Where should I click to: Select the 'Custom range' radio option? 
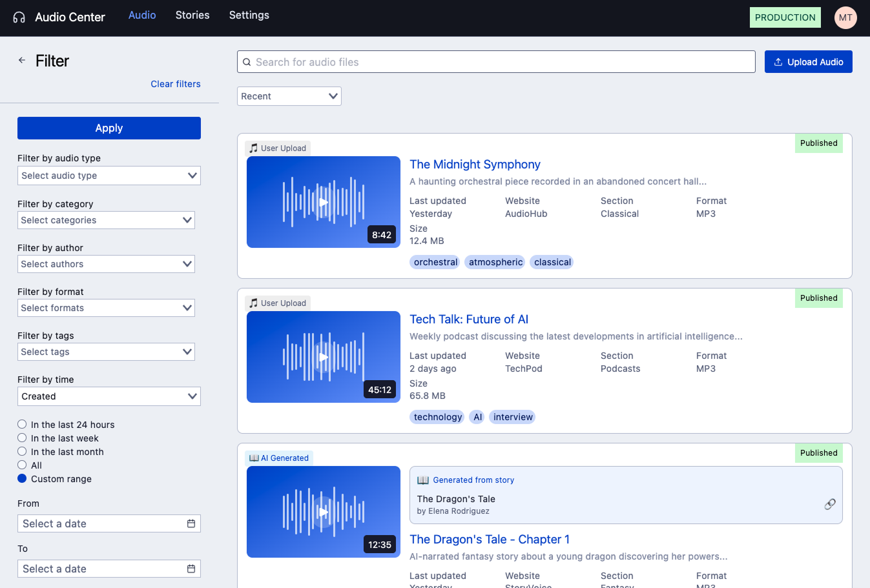[22, 478]
